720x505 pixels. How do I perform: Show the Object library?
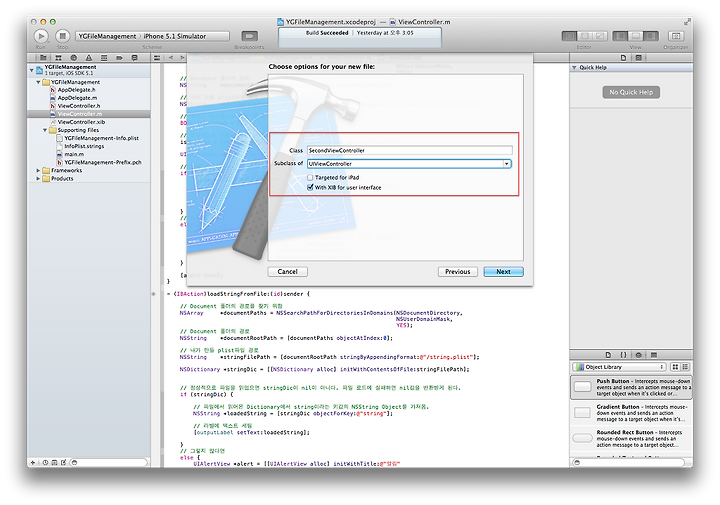[638, 355]
